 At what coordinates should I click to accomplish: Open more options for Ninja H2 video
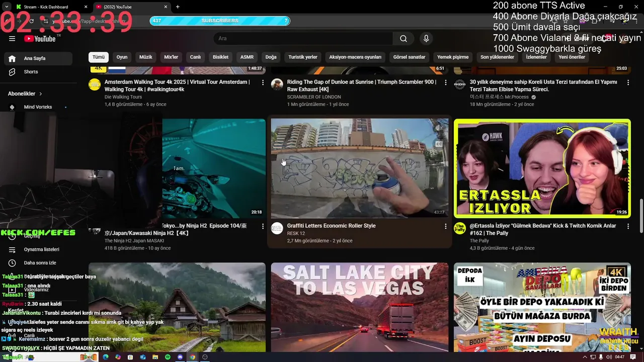263,226
